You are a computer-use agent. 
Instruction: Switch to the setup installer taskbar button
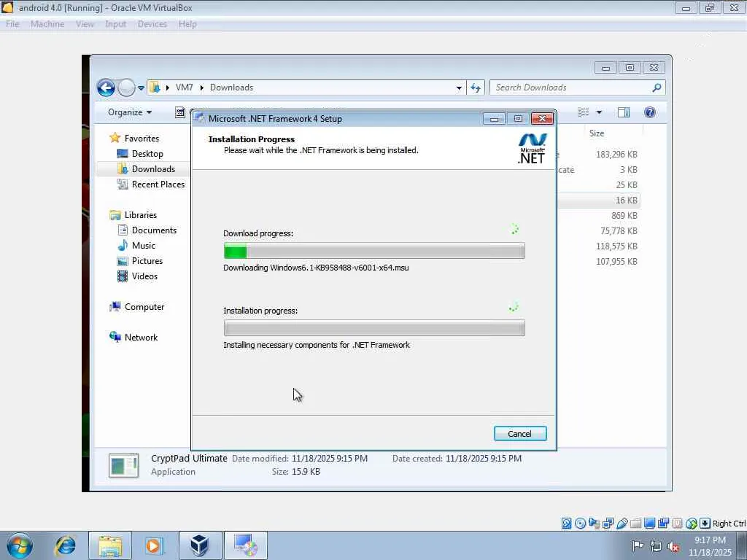pyautogui.click(x=245, y=545)
